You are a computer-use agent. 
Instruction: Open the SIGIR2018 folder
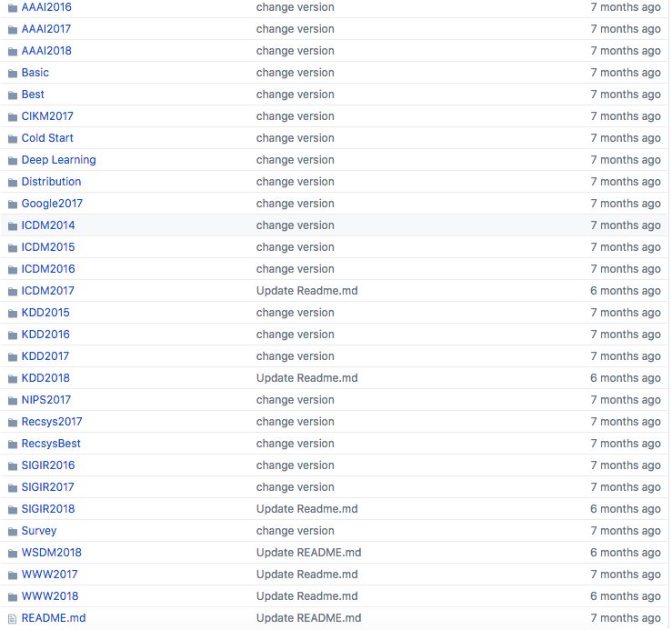48,510
